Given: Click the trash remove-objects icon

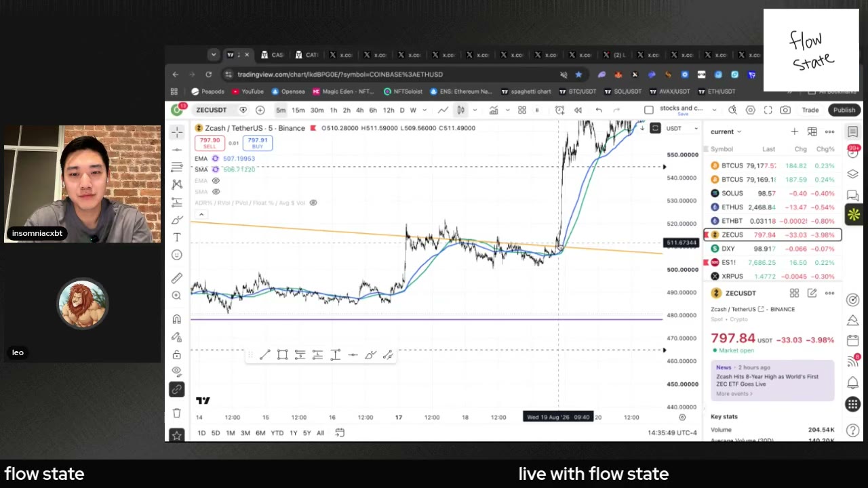Looking at the screenshot, I should [177, 413].
